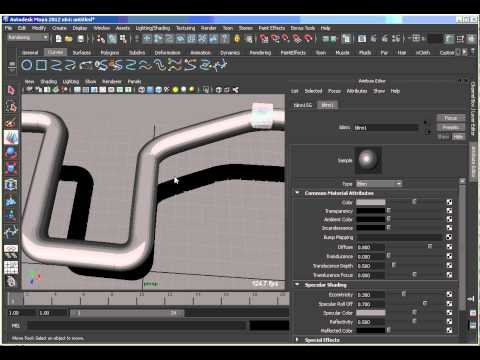The height and width of the screenshot is (360, 480).
Task: Click the map button next to Ambient Color
Action: 449,219
